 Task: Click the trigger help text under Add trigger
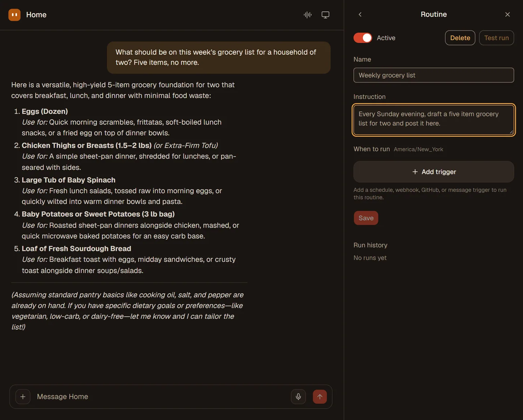tap(430, 193)
